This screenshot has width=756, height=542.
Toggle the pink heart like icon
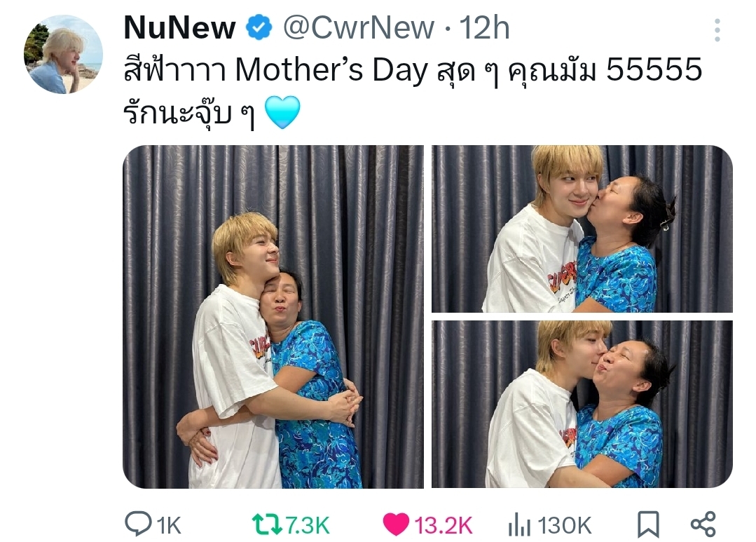point(396,524)
